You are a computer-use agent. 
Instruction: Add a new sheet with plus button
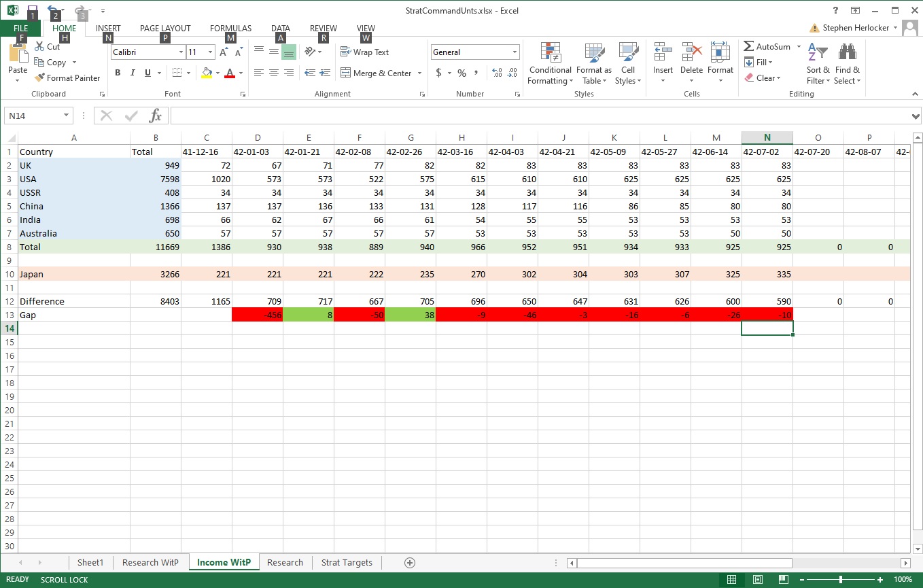[x=410, y=562]
